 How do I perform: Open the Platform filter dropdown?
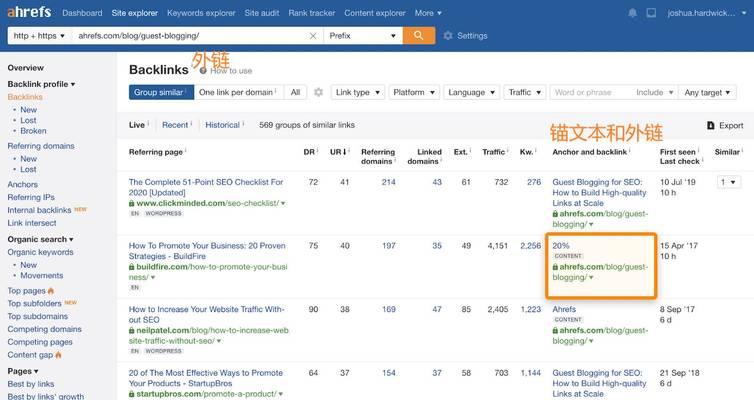coord(414,92)
